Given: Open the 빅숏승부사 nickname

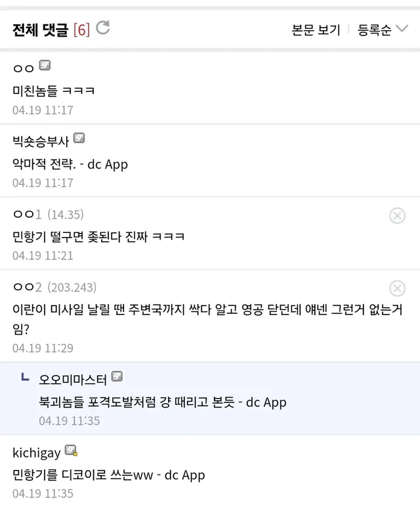Looking at the screenshot, I should tap(41, 140).
